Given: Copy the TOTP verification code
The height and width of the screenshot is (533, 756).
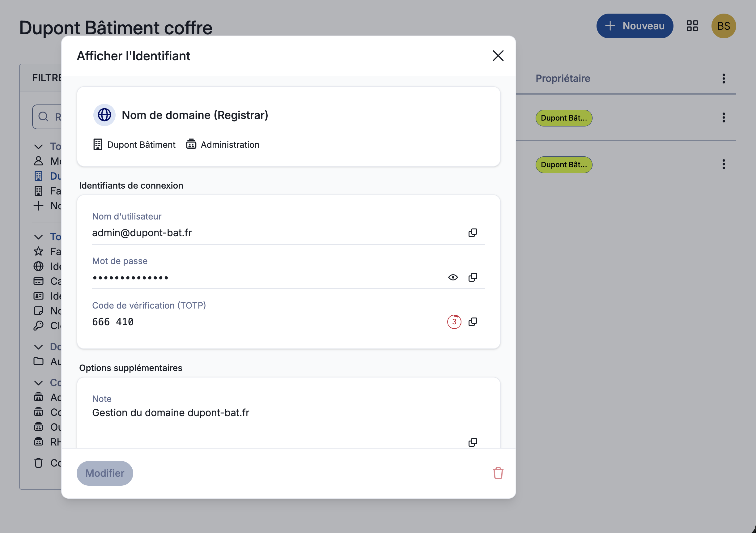Looking at the screenshot, I should tap(473, 322).
